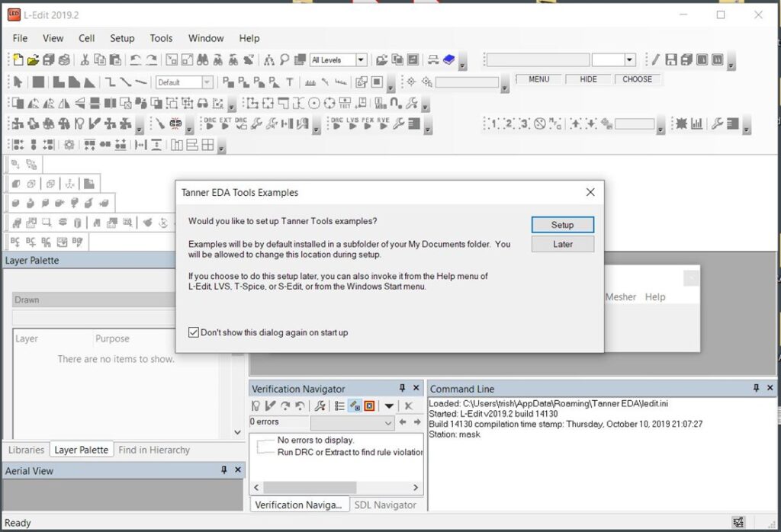
Task: Pin the Command Line panel
Action: click(756, 388)
